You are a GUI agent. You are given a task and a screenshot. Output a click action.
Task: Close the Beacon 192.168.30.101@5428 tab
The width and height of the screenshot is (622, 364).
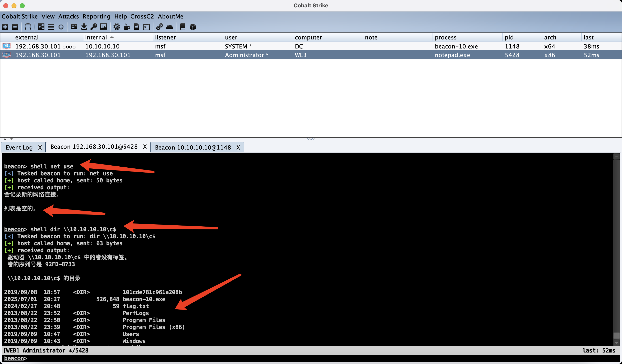(145, 147)
